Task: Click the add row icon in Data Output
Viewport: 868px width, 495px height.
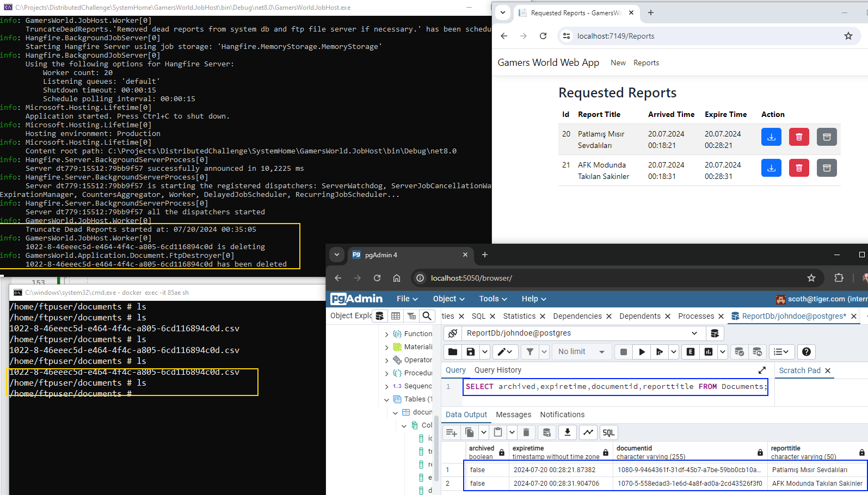Action: 451,432
